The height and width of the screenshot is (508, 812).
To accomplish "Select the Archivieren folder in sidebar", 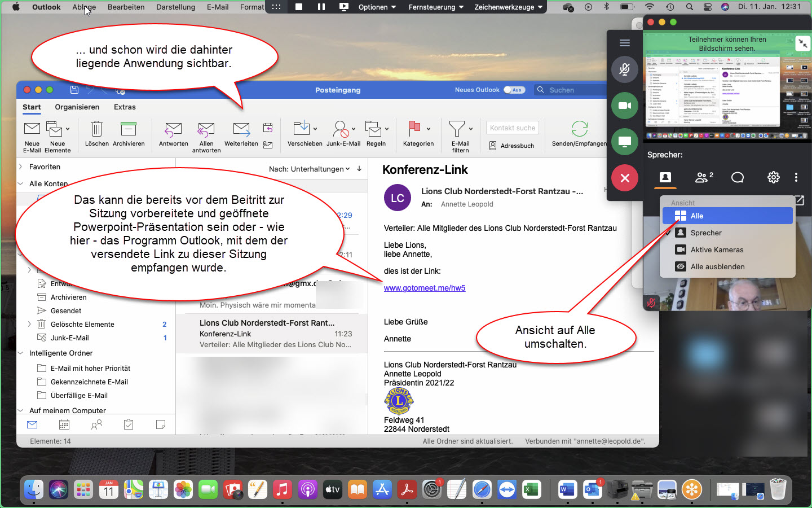I will 68,297.
